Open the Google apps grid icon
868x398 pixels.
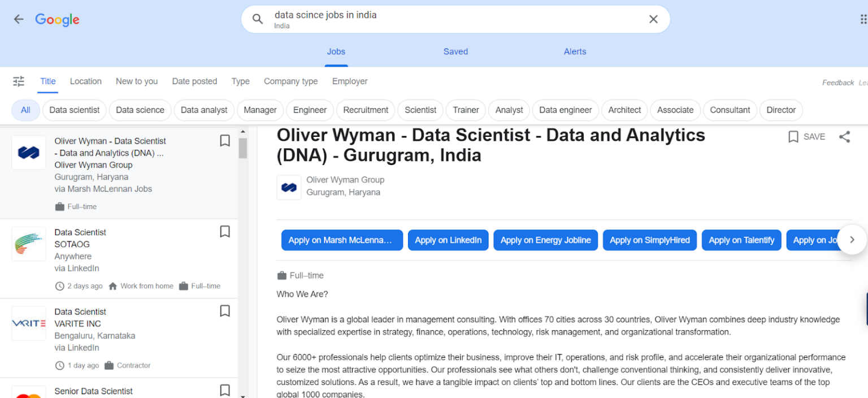tap(863, 19)
